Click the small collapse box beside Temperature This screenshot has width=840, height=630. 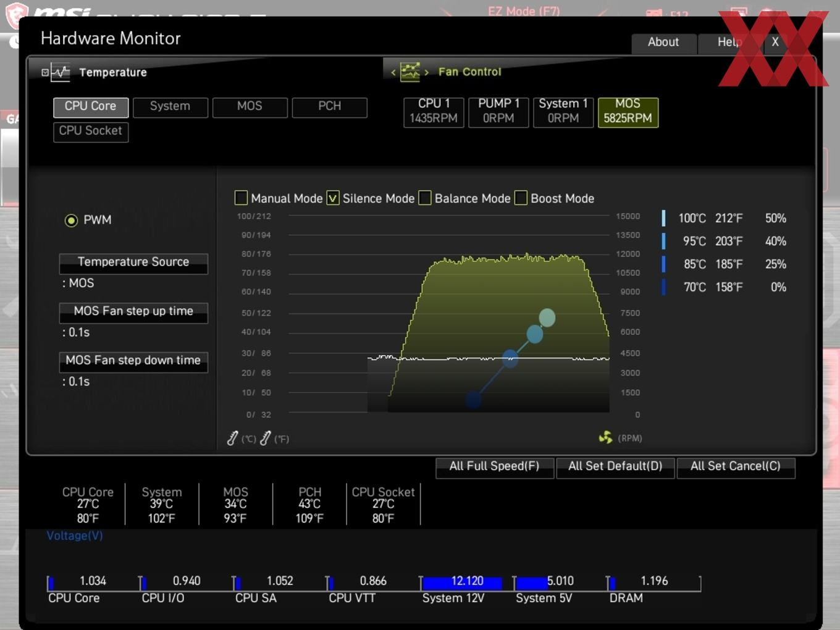(x=44, y=72)
